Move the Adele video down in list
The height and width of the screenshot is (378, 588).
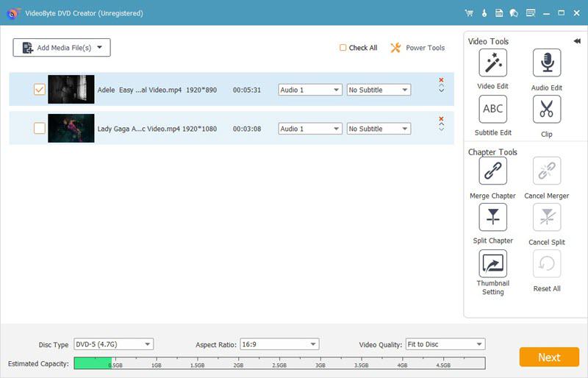[x=442, y=90]
